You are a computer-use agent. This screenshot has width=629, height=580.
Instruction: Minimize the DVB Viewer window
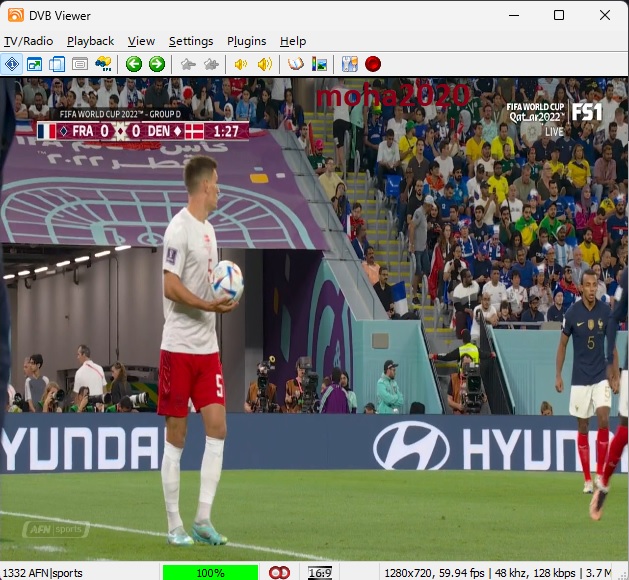coord(514,15)
